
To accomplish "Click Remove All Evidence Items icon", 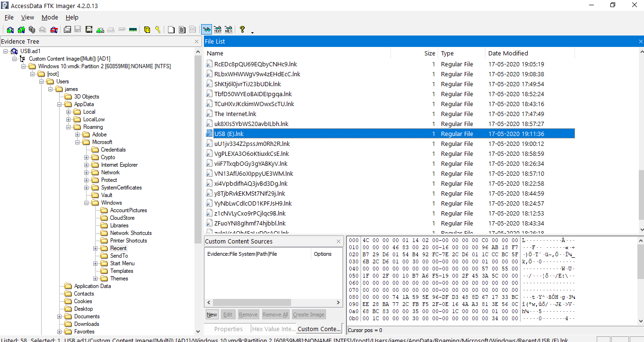I will pos(54,29).
